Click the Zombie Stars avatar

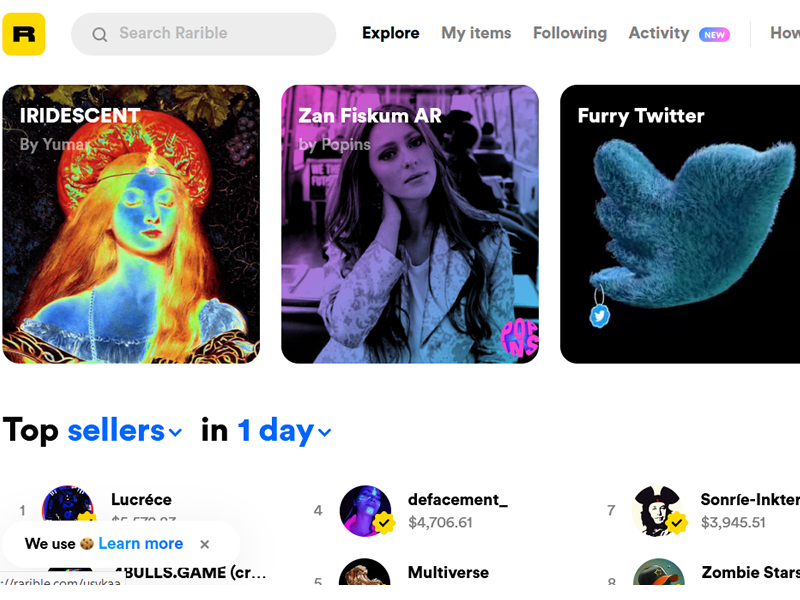point(659,571)
